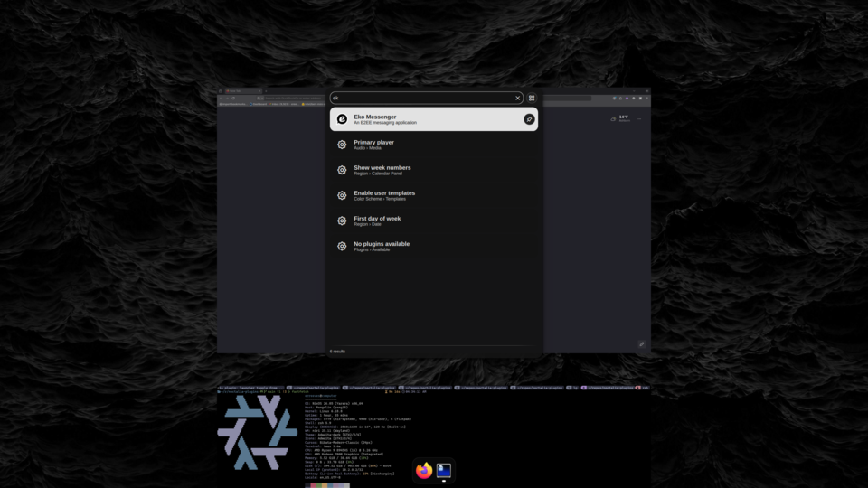The image size is (868, 488).
Task: Select the New Tab browser tab
Action: [x=242, y=90]
